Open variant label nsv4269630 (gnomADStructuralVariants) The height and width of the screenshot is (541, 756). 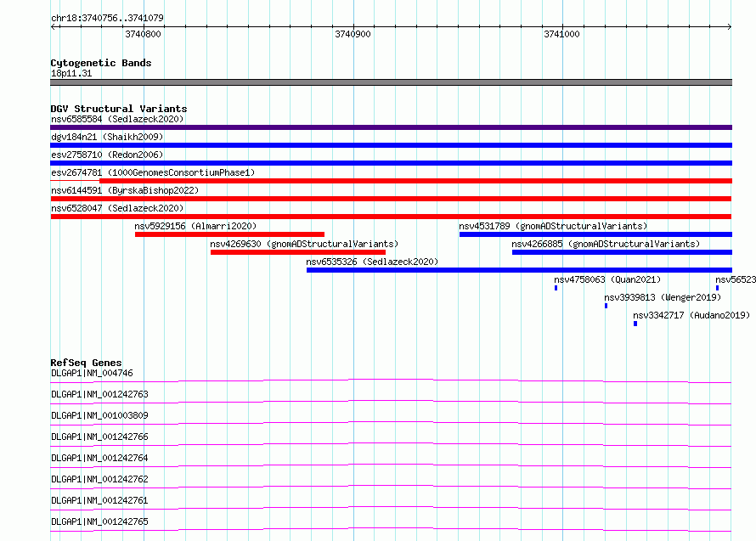pyautogui.click(x=304, y=244)
